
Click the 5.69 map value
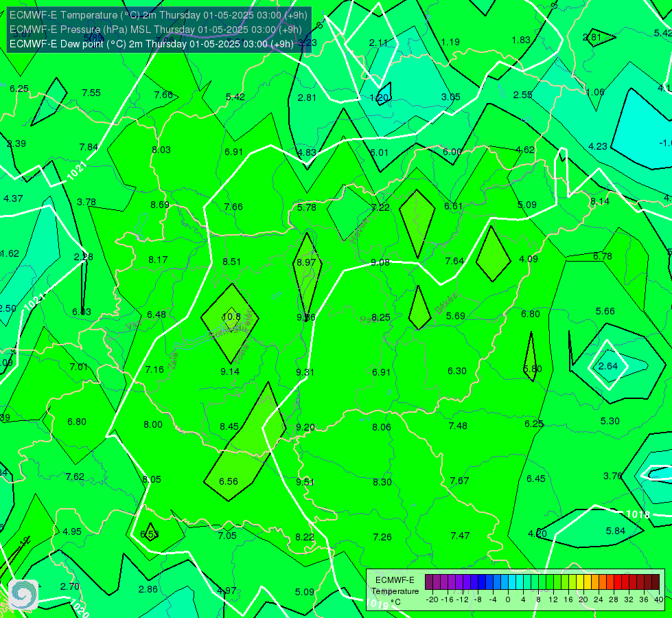point(456,316)
